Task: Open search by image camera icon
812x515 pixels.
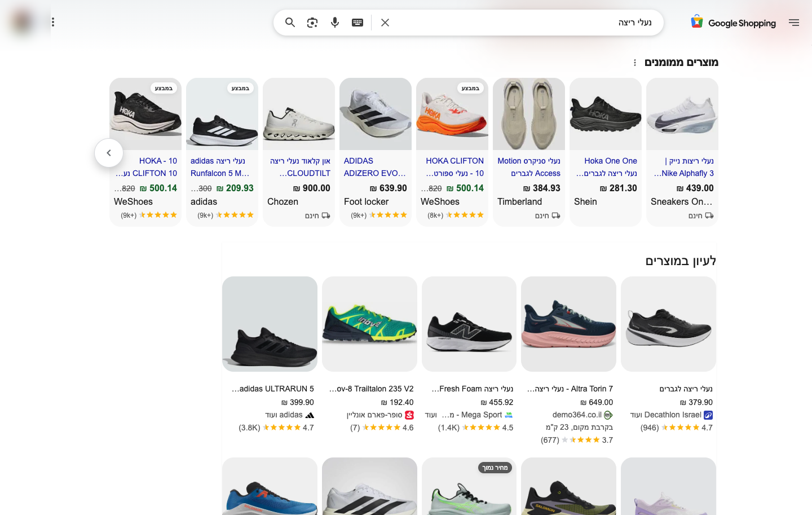Action: [312, 23]
